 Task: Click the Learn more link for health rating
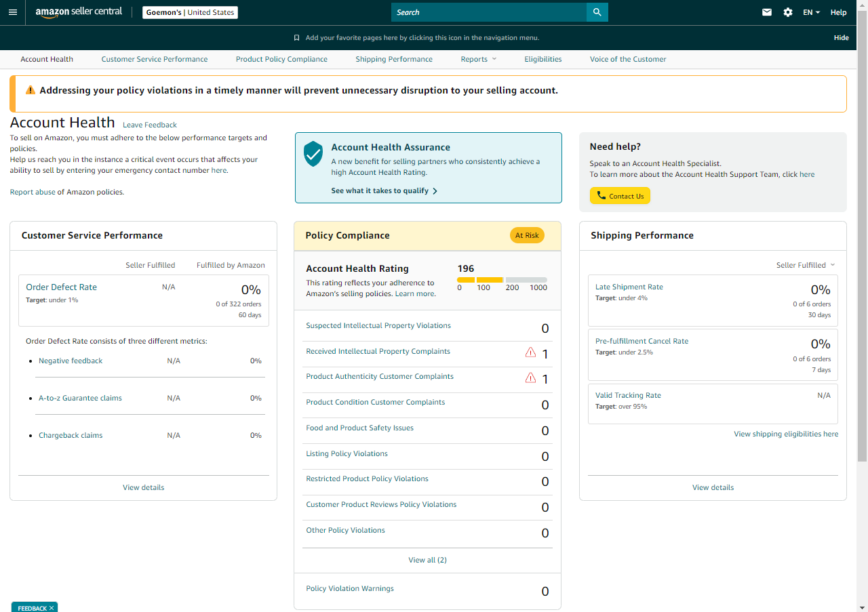click(x=414, y=294)
